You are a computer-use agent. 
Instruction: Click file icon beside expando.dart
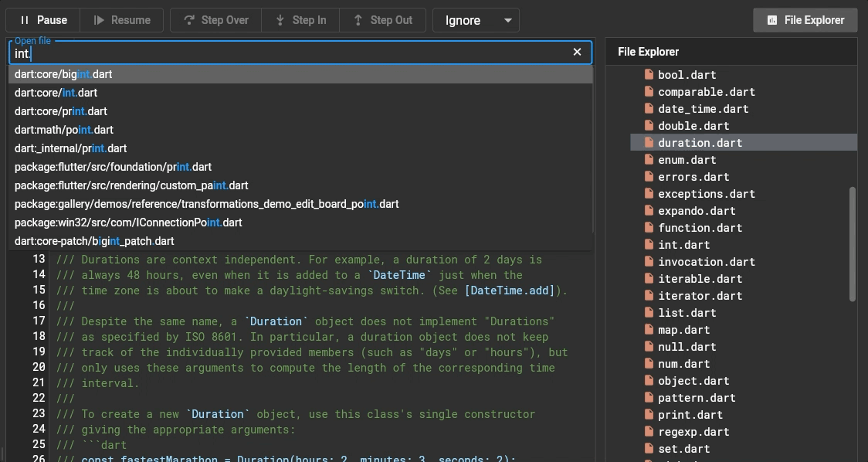coord(649,210)
